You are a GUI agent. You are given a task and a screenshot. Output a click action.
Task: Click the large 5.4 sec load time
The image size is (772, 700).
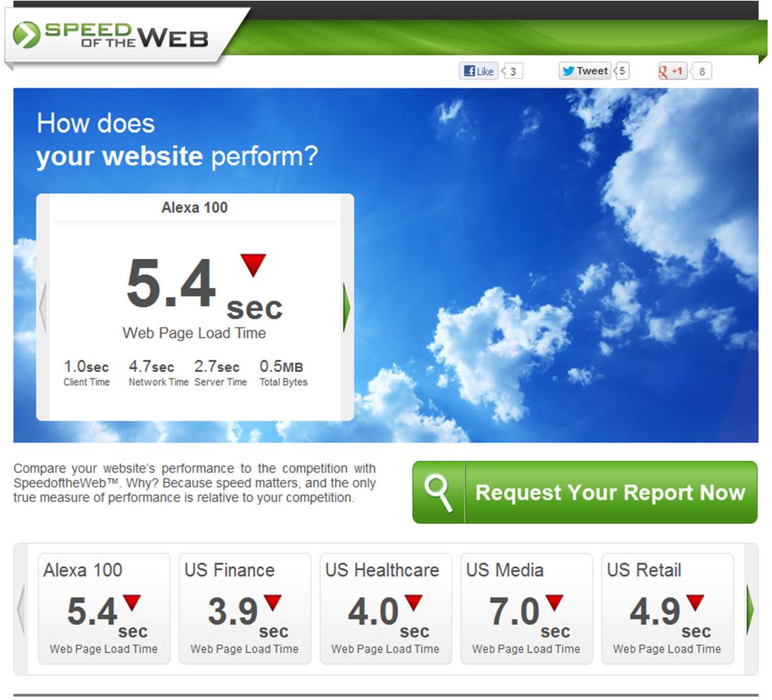point(204,289)
